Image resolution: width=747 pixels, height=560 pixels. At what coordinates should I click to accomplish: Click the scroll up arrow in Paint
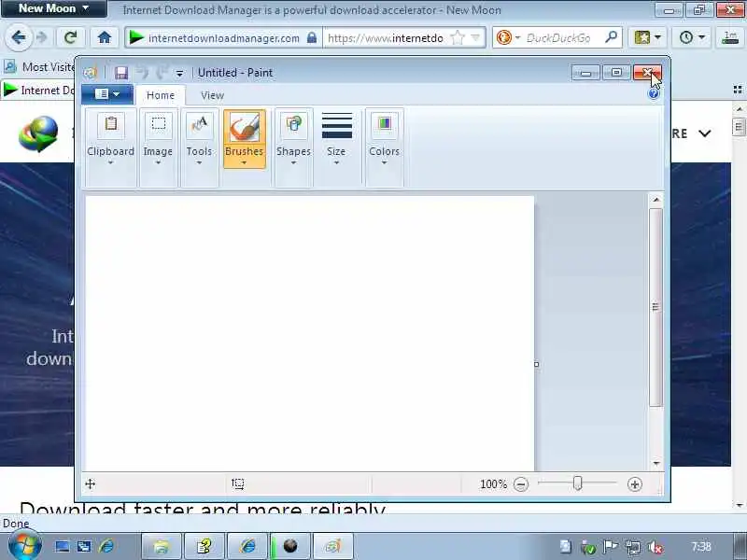click(x=656, y=200)
